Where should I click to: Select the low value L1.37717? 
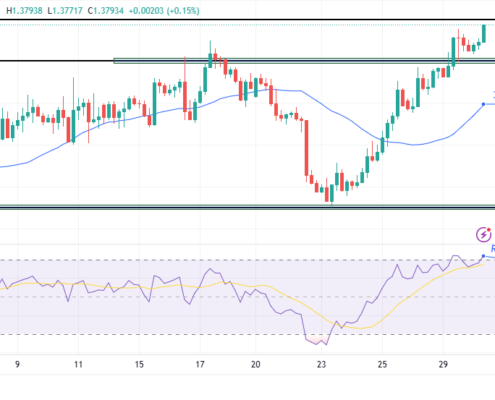click(x=65, y=11)
